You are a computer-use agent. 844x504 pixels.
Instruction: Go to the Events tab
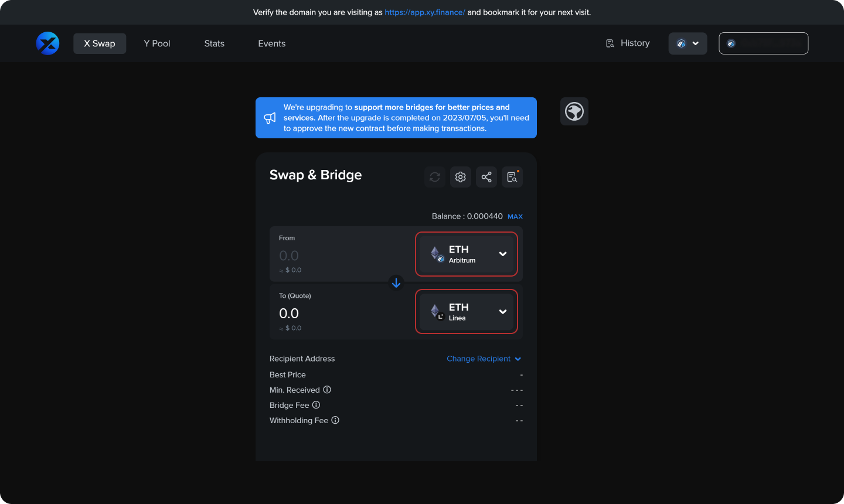272,43
